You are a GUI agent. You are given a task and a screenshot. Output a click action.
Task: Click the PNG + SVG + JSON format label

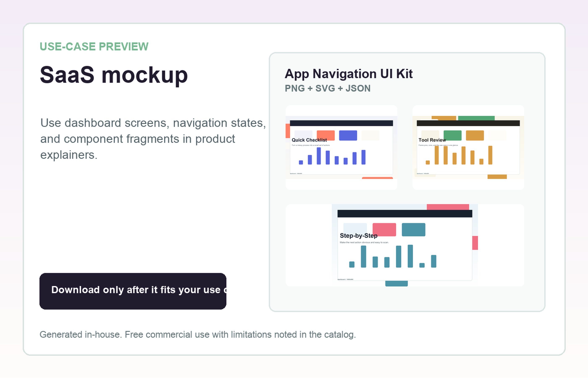tap(327, 88)
